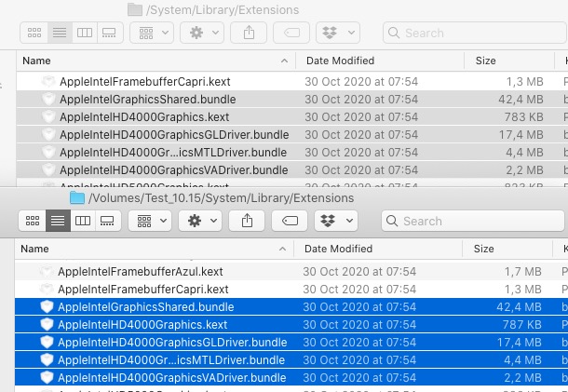Click the 1,7 MB size value
This screenshot has width=568, height=392.
(523, 271)
